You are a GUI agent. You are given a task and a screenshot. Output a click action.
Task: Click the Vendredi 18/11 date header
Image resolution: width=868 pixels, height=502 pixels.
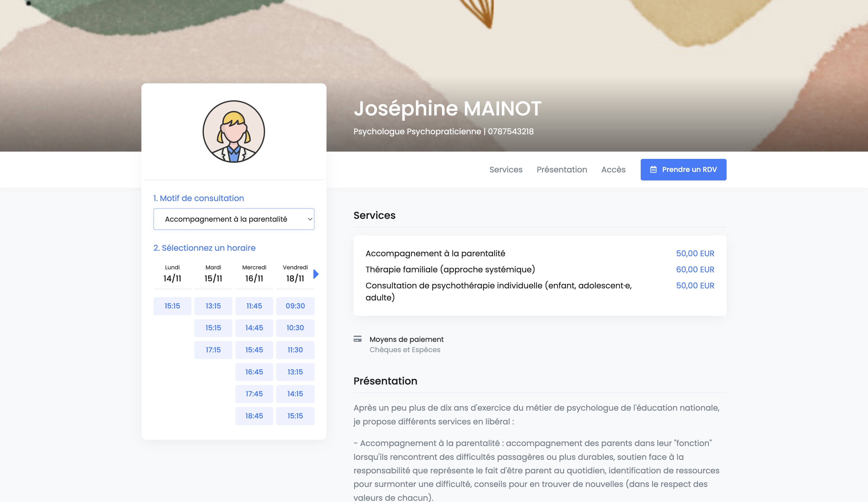pos(295,274)
